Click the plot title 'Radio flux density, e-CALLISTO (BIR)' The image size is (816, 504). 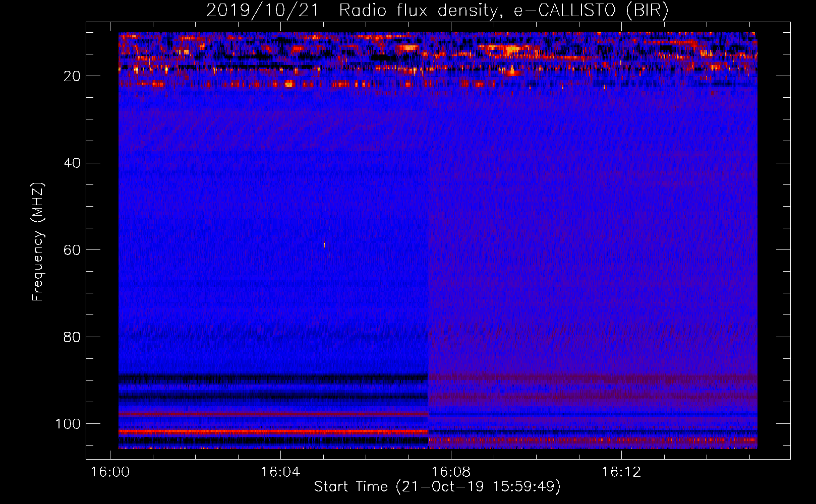pos(503,11)
